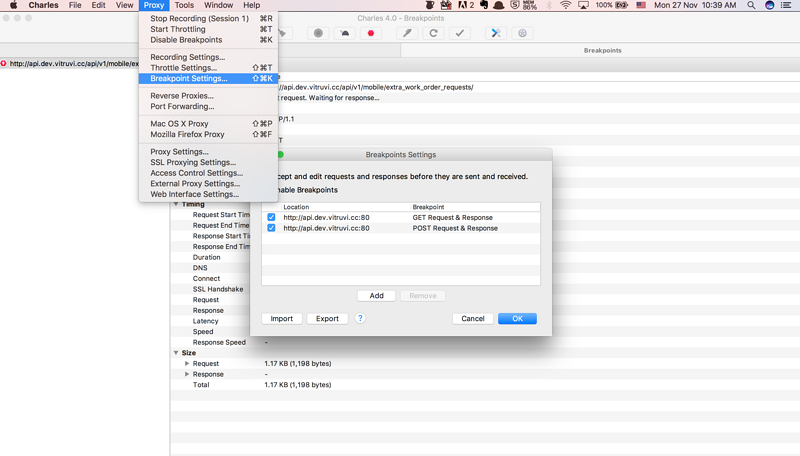Click the US flag input source icon
The image size is (800, 456).
[641, 5]
